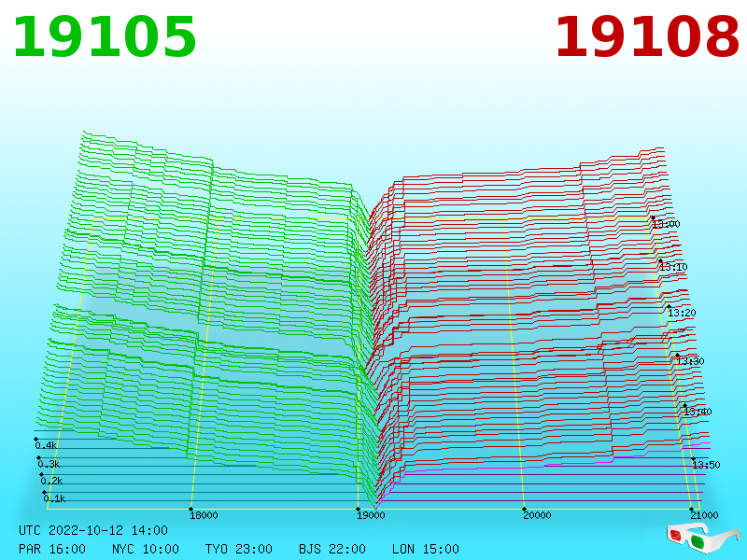747x560 pixels.
Task: Click the NYC 10:00 time label
Action: [146, 549]
